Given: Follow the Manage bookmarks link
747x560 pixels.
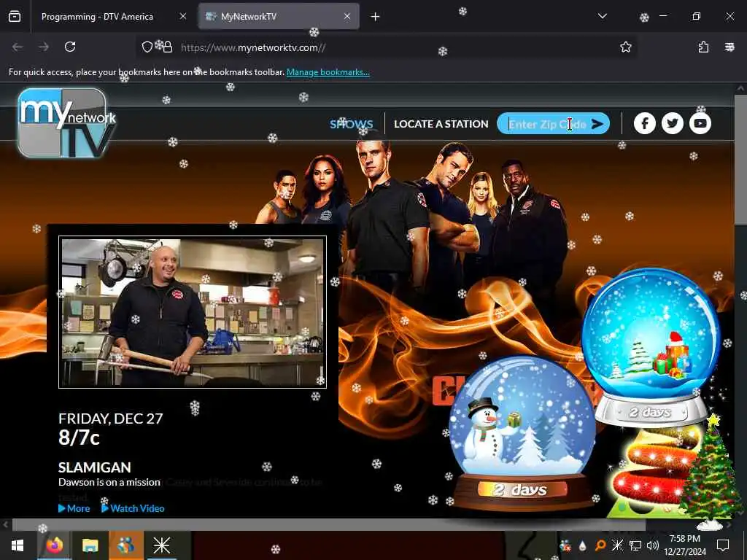Looking at the screenshot, I should point(328,72).
